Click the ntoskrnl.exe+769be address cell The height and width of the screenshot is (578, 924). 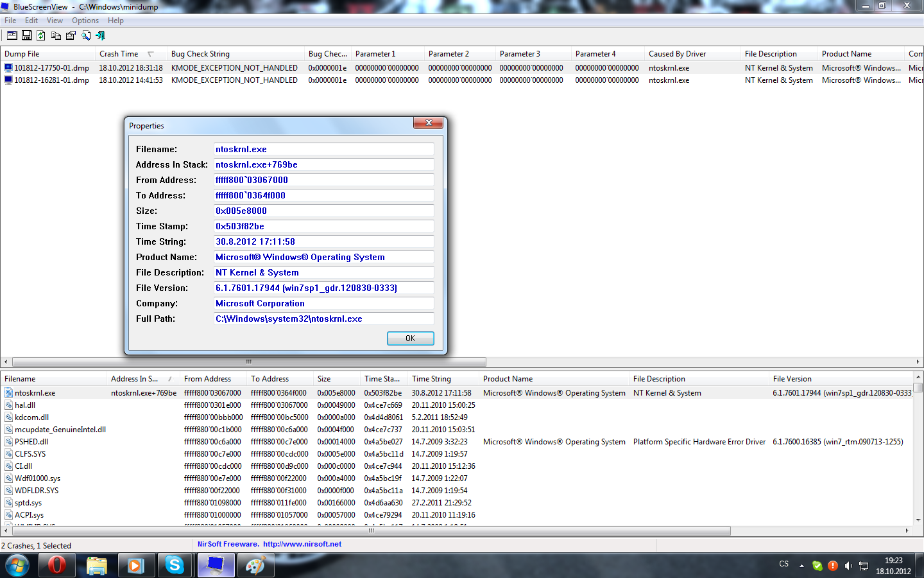tap(144, 393)
